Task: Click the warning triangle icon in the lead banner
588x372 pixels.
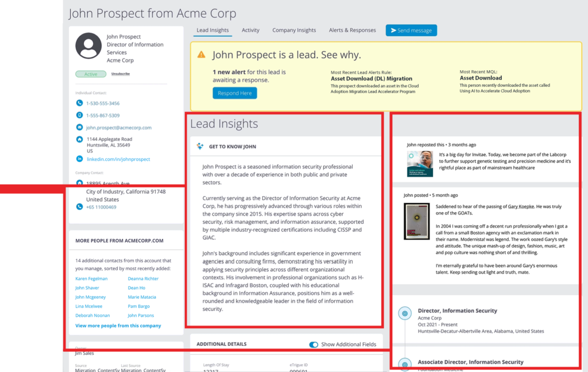Action: pos(202,55)
